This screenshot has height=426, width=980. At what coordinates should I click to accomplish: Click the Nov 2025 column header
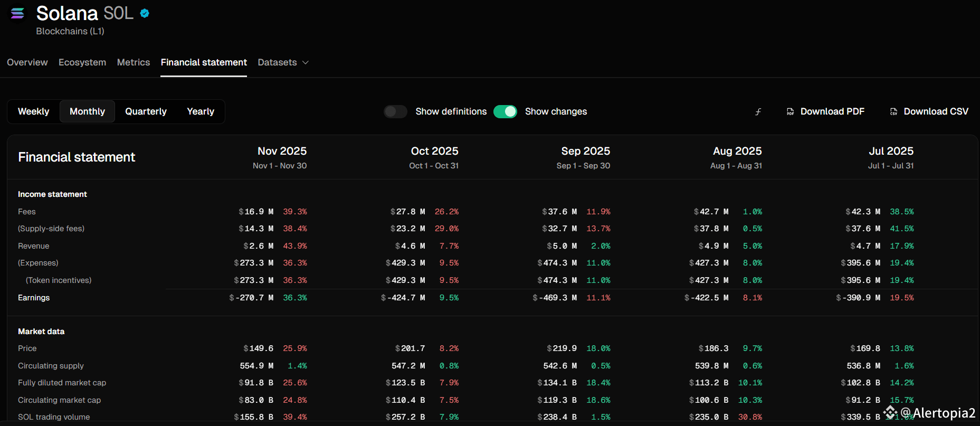point(282,151)
